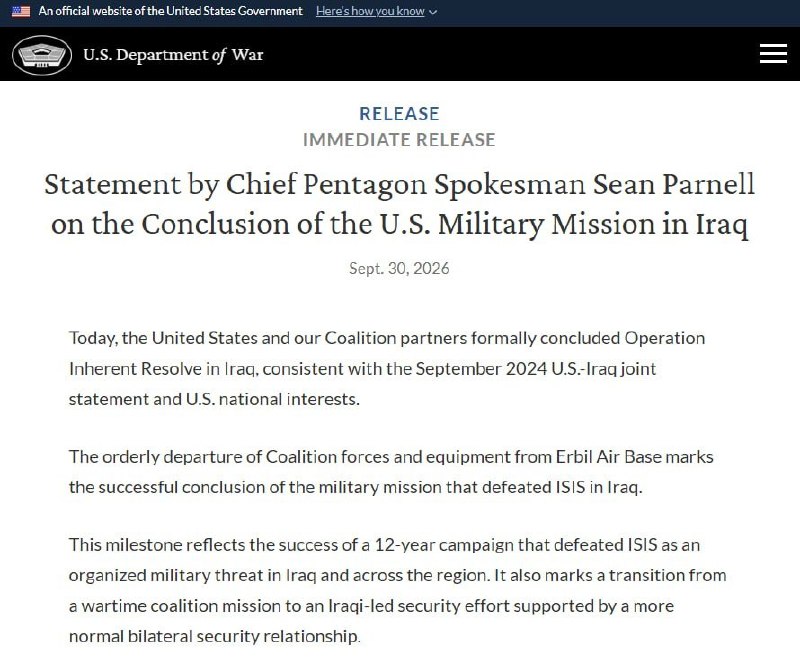Screen dimensions: 800x672
Task: Click the Pentagon seal logo
Action: (42, 55)
